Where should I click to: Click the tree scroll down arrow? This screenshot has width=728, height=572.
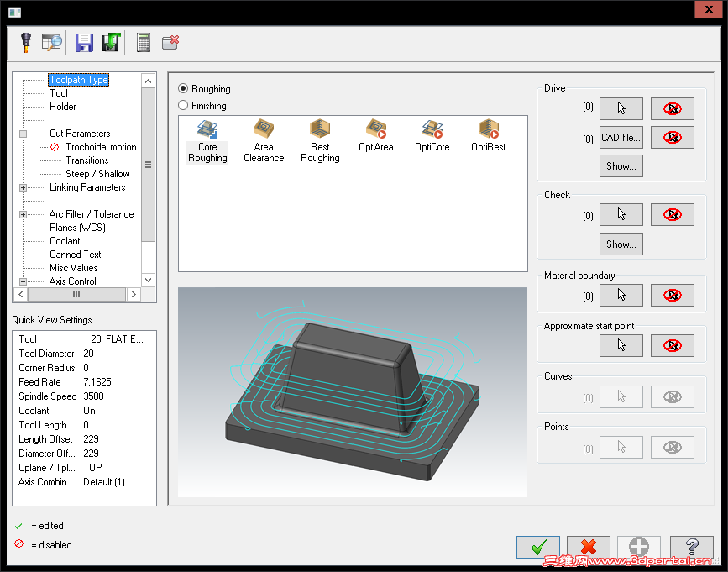click(148, 280)
